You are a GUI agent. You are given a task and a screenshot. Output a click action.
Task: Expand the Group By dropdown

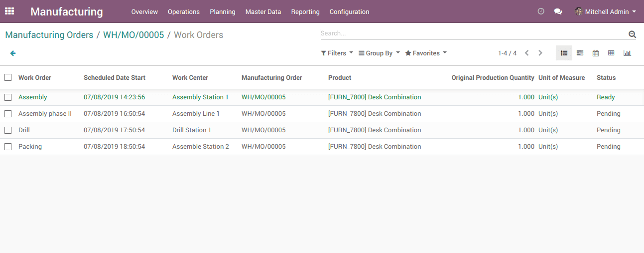coord(379,53)
